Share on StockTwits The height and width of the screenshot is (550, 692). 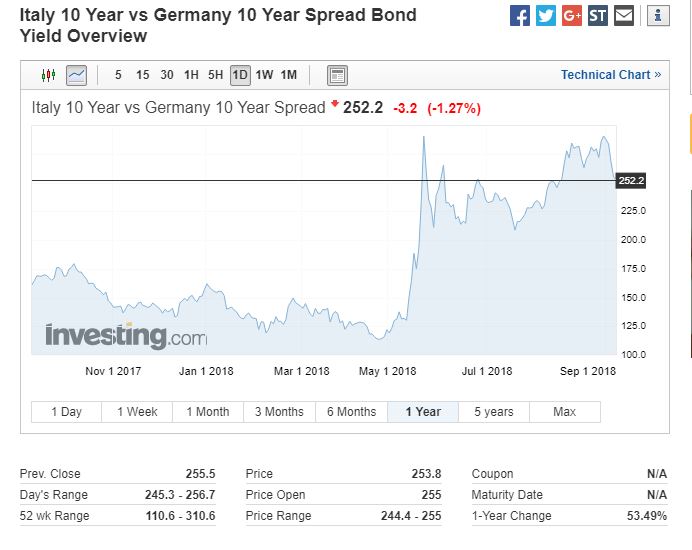click(598, 16)
